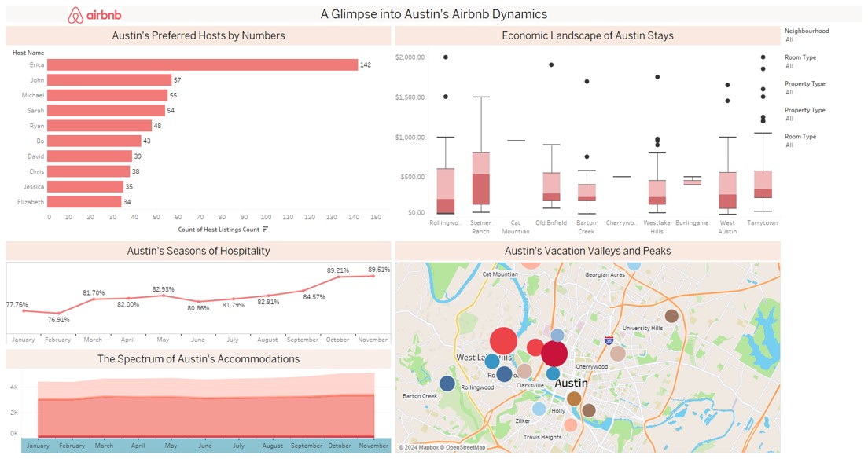Click the light blue bubble near Zilker

[539, 409]
